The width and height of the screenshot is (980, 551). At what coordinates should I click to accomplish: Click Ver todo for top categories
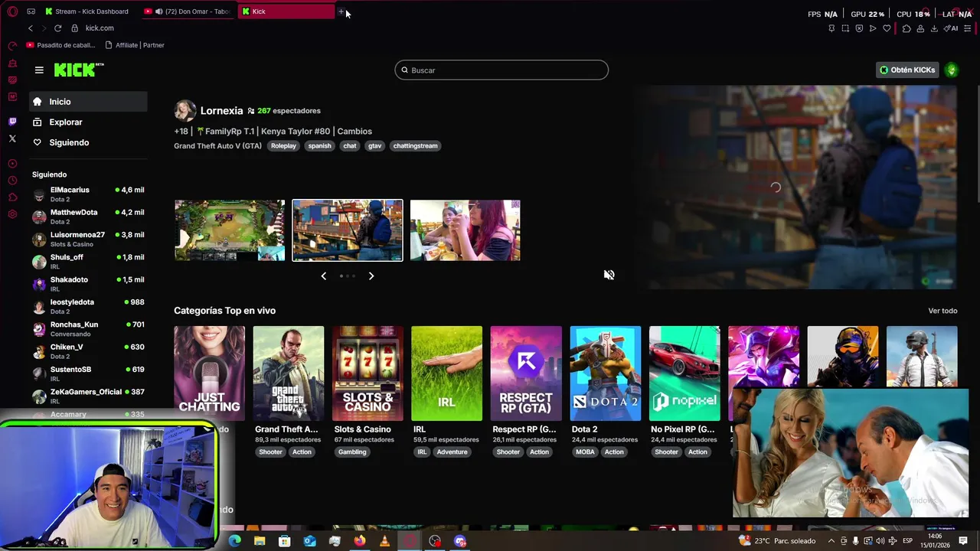942,311
